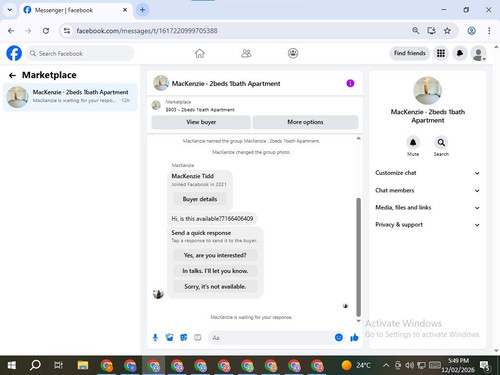
Task: Reload the page in Chrome
Action: tap(46, 31)
